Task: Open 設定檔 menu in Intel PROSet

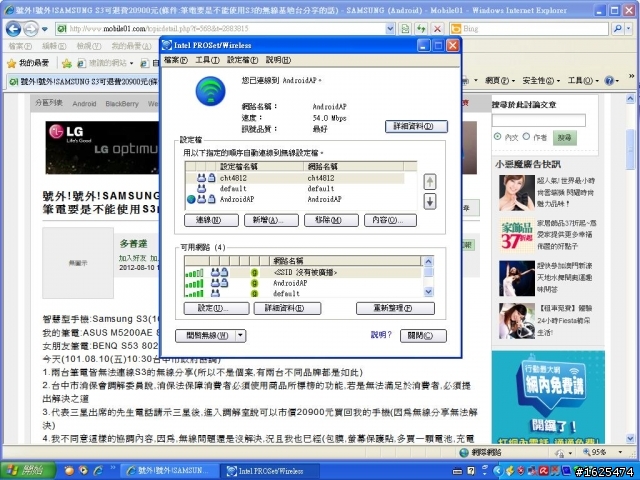Action: click(x=242, y=60)
